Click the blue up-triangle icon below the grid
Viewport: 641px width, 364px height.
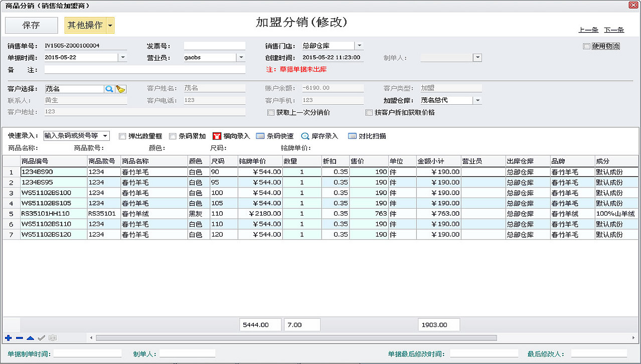[30, 338]
